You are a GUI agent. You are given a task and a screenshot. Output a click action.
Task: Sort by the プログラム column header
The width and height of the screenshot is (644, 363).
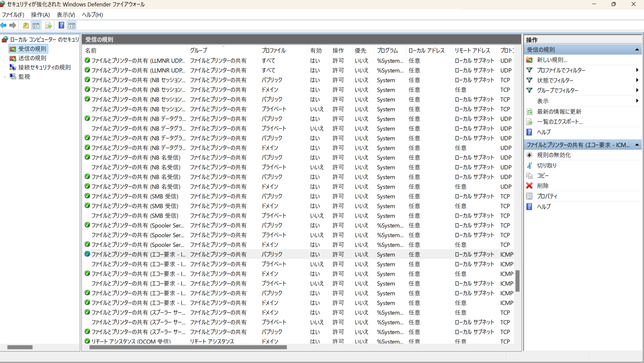(x=390, y=51)
